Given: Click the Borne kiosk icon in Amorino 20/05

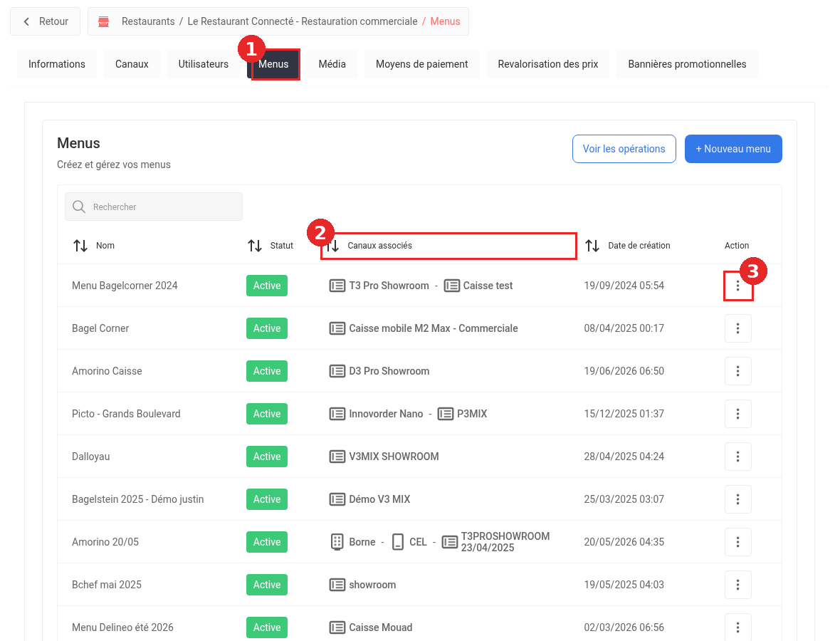Looking at the screenshot, I should coord(337,542).
